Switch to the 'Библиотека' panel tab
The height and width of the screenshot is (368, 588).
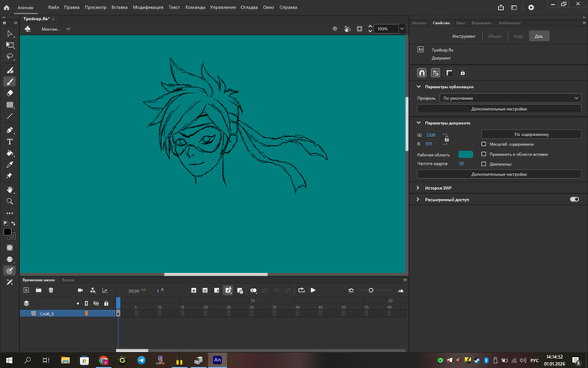509,24
